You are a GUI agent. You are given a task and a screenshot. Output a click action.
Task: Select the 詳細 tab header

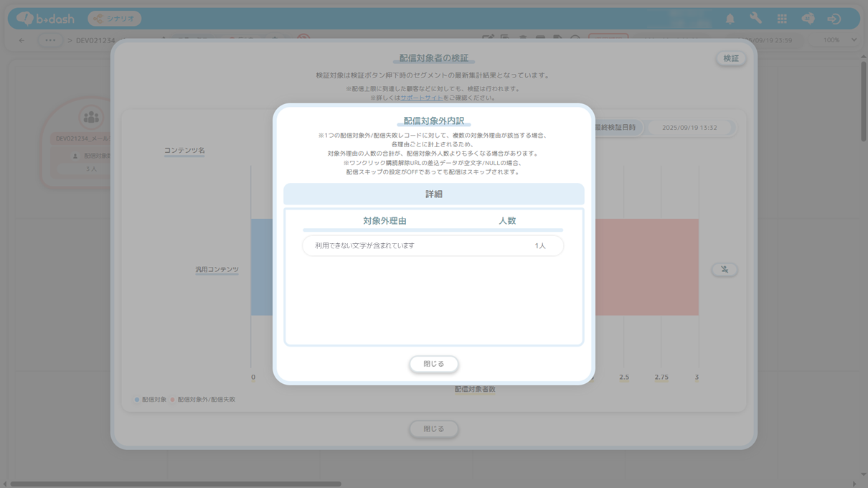pyautogui.click(x=433, y=194)
